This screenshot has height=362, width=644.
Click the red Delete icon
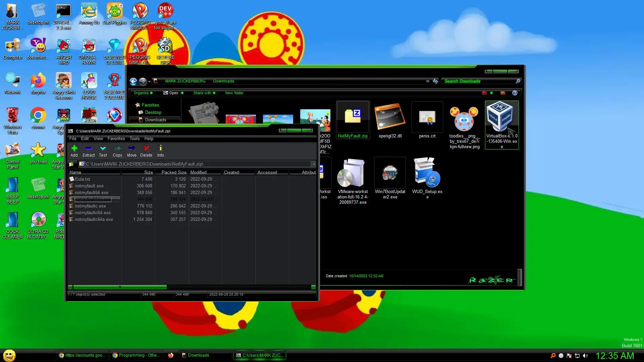coord(146,150)
